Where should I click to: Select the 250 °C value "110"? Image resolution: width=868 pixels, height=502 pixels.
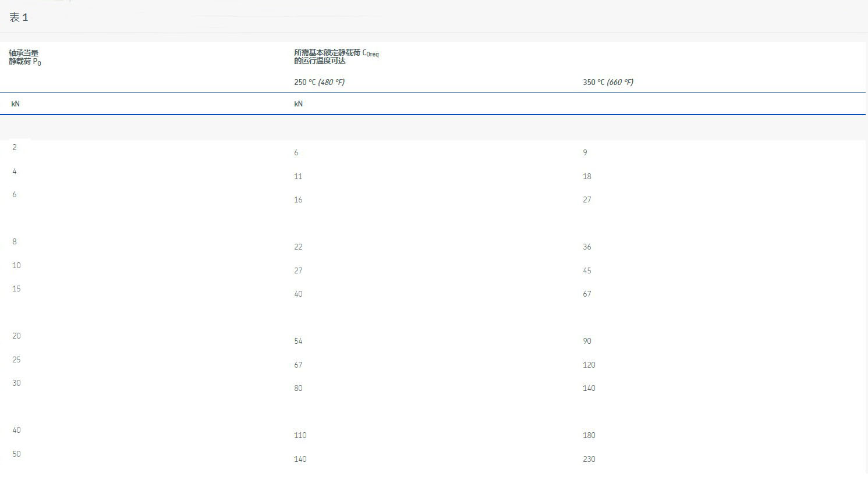pyautogui.click(x=300, y=436)
